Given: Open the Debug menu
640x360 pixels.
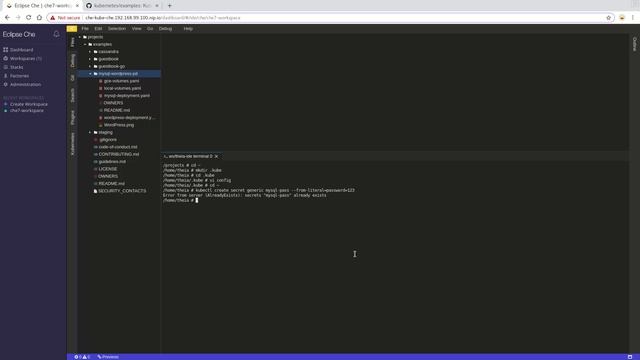Looking at the screenshot, I should (x=165, y=29).
